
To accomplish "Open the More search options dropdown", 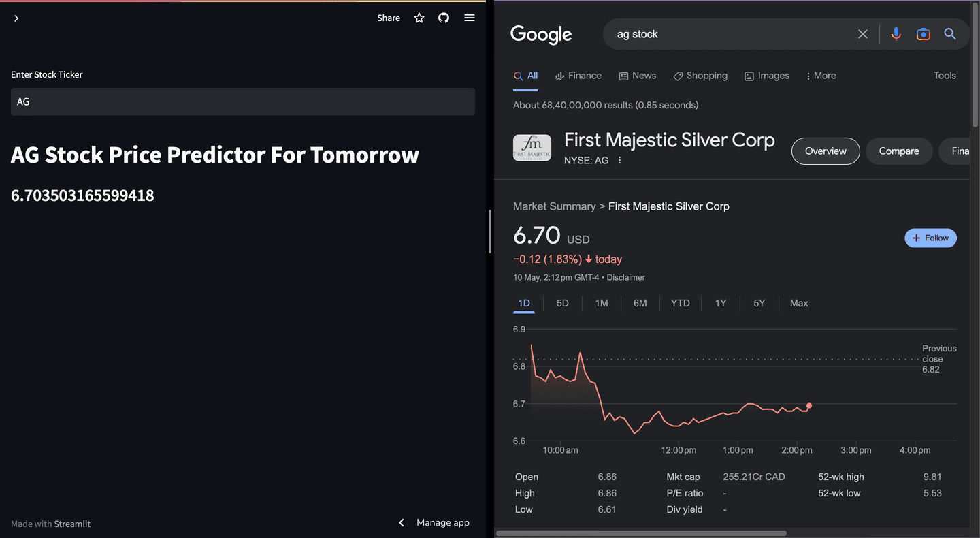I will click(821, 76).
